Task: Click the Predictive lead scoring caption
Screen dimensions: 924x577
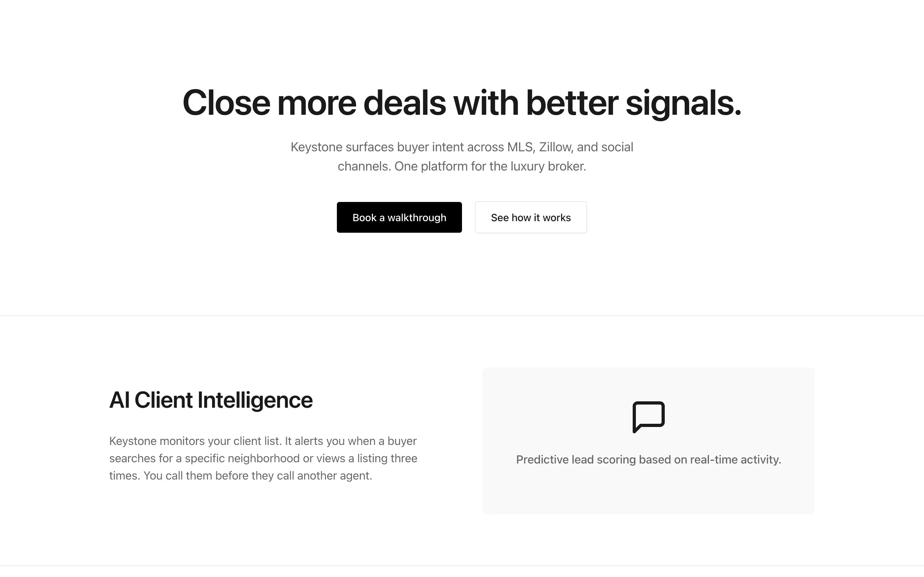Action: (648, 459)
